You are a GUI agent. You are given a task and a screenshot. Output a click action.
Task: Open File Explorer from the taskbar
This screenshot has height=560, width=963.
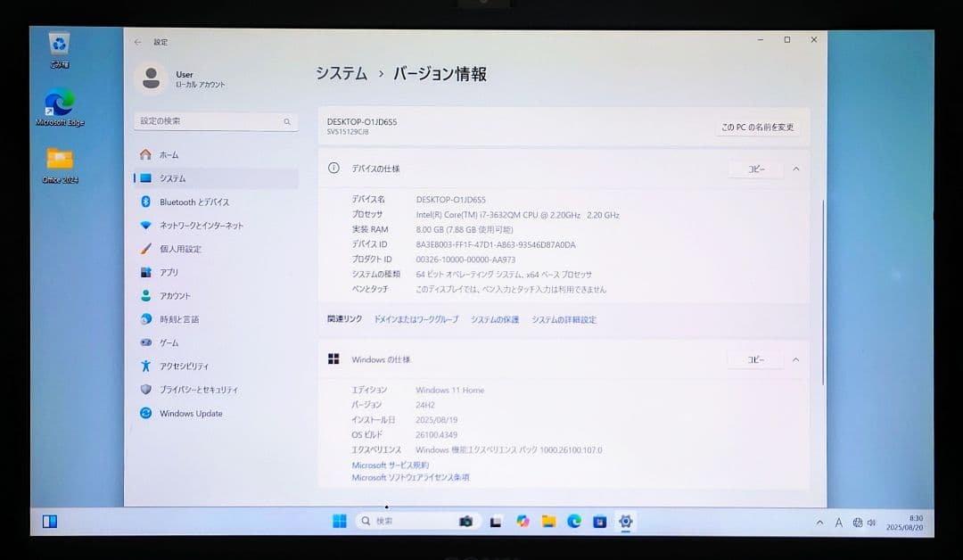pyautogui.click(x=551, y=521)
